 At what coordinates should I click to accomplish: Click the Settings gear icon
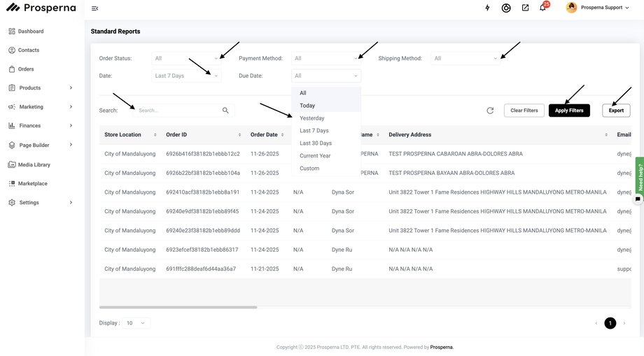point(12,203)
